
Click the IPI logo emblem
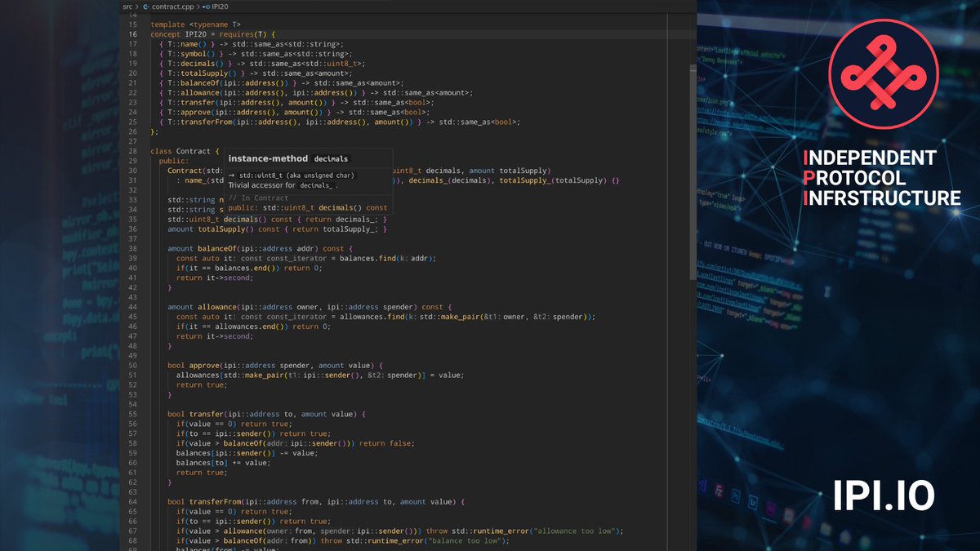tap(884, 73)
